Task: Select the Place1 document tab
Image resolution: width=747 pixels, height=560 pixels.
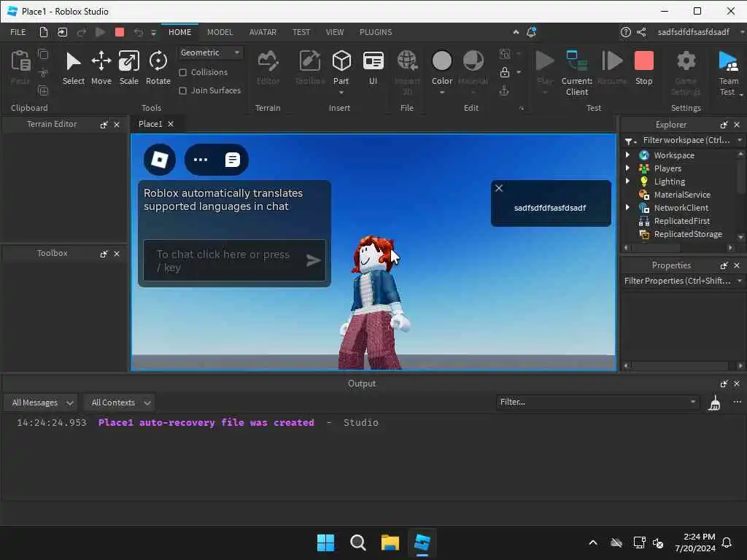Action: point(150,124)
